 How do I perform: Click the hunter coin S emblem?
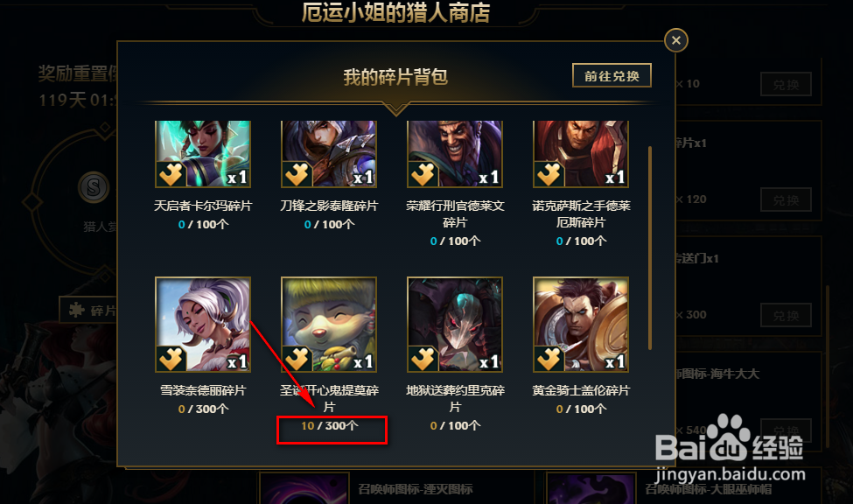coord(94,188)
